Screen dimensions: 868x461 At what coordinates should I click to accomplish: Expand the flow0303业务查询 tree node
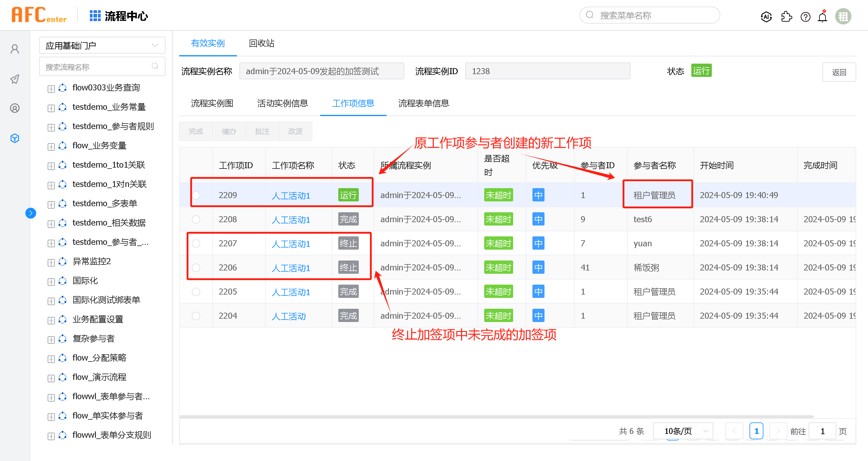pyautogui.click(x=51, y=89)
